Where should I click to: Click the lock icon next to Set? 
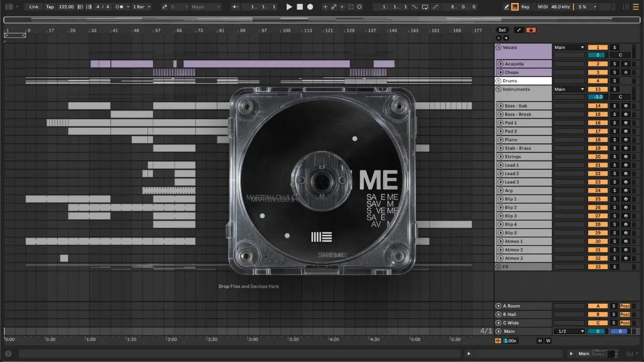click(x=531, y=30)
